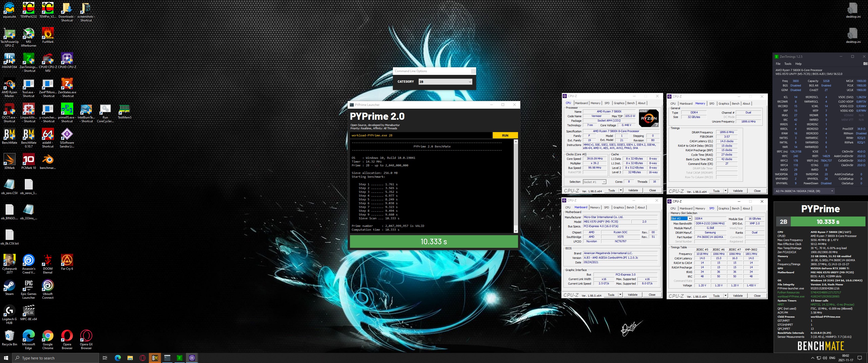Open the ZenTimings Help menu

[798, 64]
